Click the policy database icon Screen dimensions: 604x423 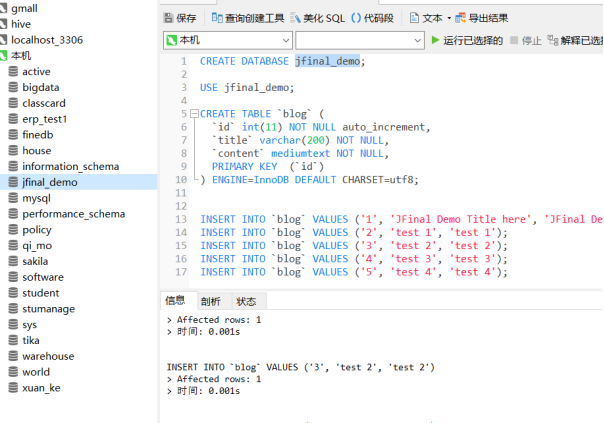(x=13, y=229)
